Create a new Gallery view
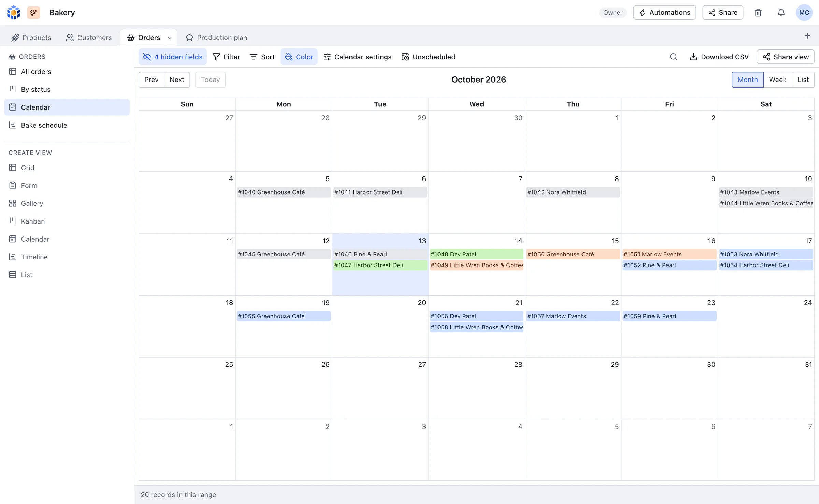The image size is (819, 504). [67, 203]
